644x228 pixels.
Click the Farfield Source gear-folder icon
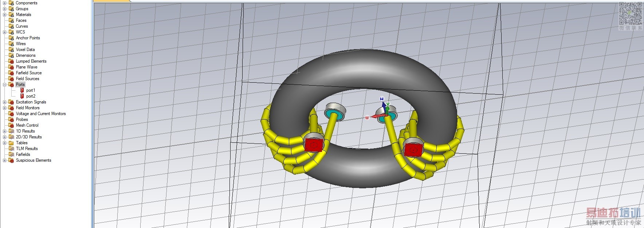coord(11,73)
